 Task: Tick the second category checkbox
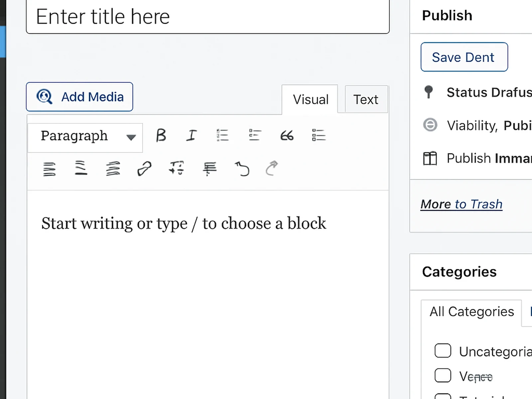443,375
